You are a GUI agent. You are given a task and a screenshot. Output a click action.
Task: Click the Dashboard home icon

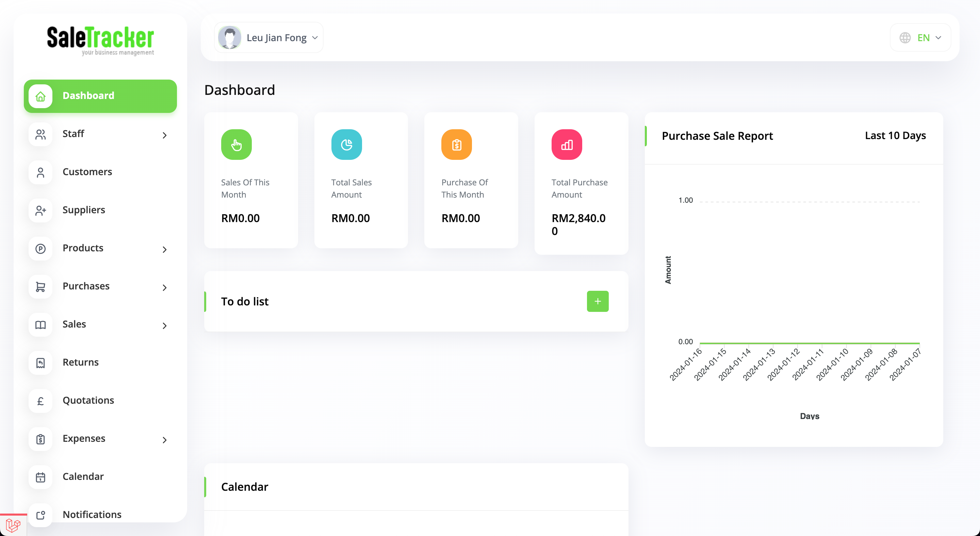(40, 96)
